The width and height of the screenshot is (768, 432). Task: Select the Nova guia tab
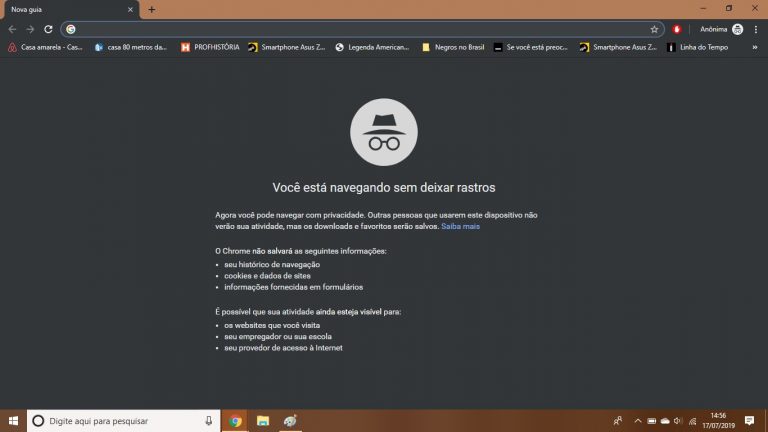71,10
